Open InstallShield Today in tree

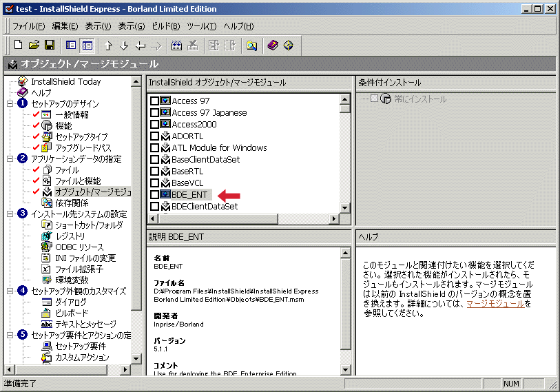tap(65, 81)
